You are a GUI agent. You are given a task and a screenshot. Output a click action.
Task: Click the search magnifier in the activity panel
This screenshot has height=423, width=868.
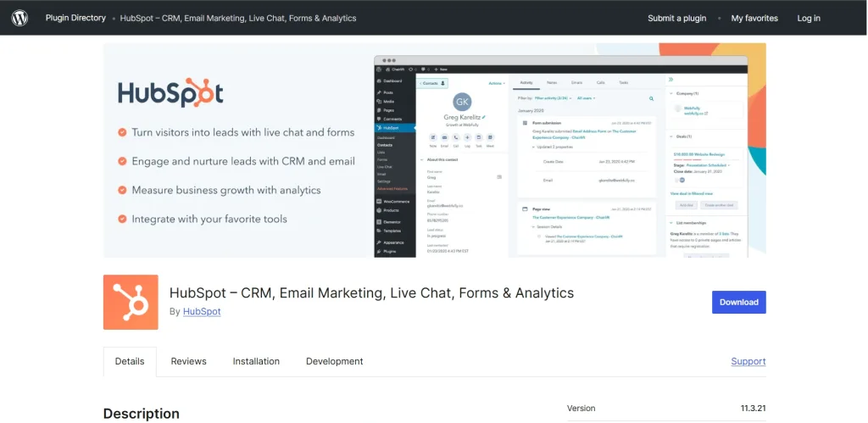pyautogui.click(x=651, y=98)
